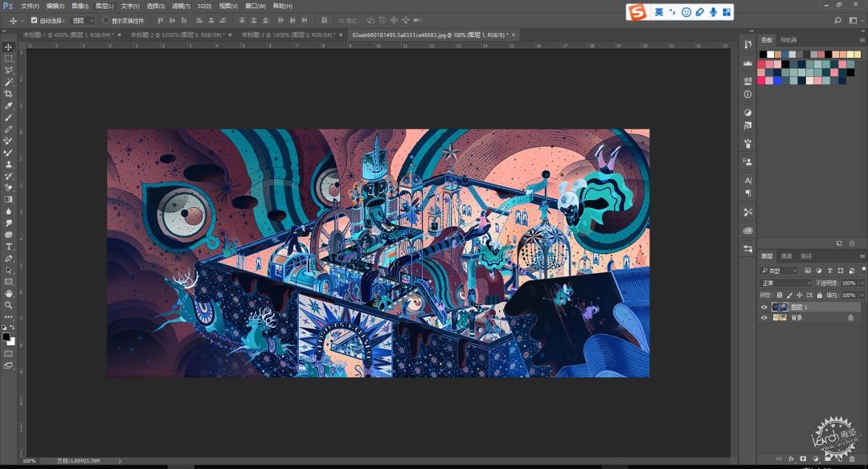The width and height of the screenshot is (868, 469).
Task: Open the fill slider dropdown arrow
Action: click(862, 296)
